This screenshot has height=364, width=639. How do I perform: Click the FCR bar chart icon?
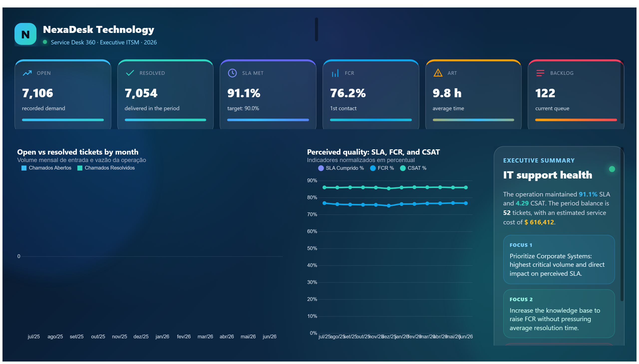tap(335, 73)
